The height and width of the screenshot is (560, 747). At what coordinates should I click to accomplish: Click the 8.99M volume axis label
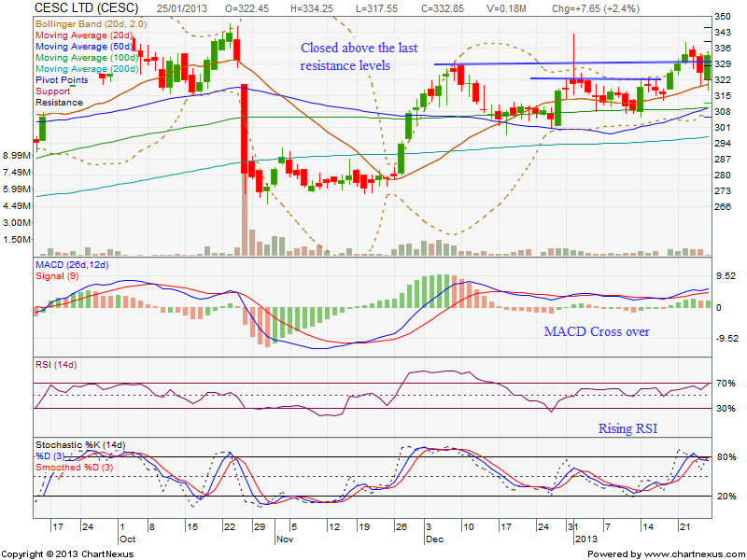pos(17,156)
